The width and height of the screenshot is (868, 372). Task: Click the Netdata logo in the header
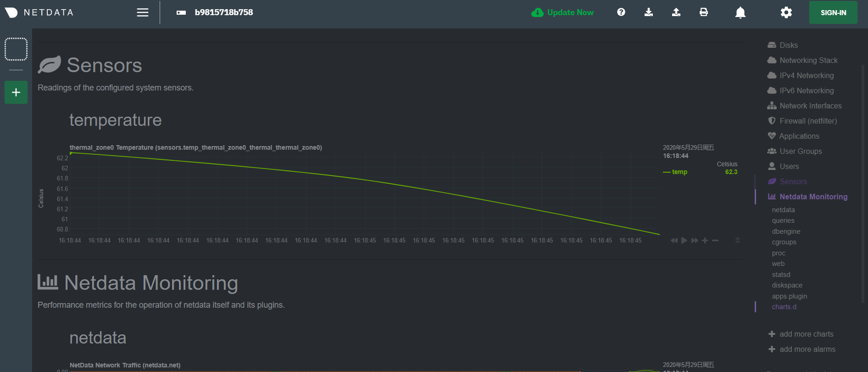[x=39, y=12]
